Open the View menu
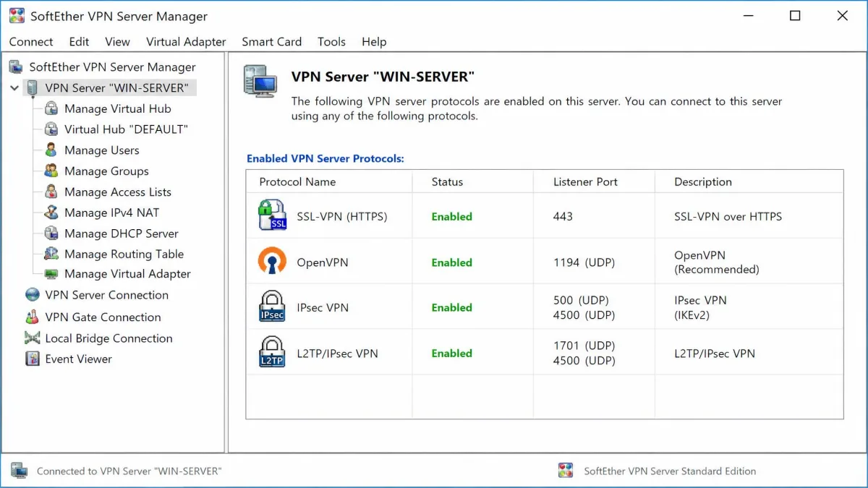Viewport: 868px width, 488px height. pyautogui.click(x=117, y=42)
